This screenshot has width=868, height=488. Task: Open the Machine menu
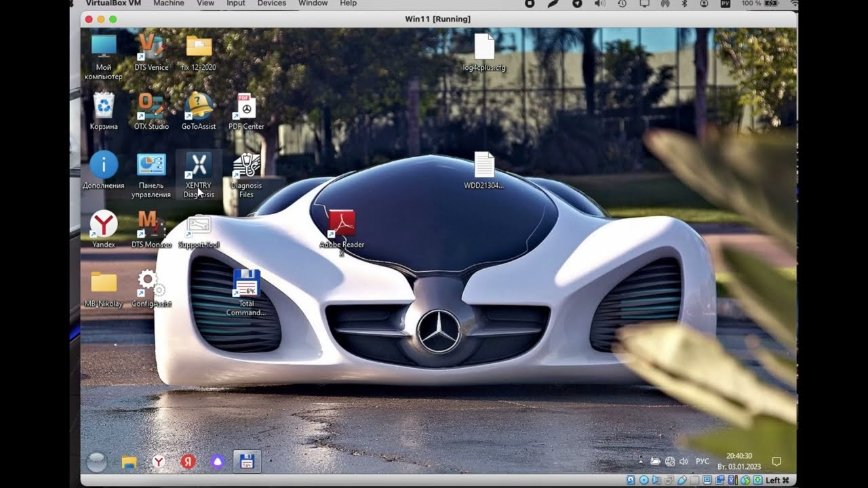pyautogui.click(x=169, y=3)
